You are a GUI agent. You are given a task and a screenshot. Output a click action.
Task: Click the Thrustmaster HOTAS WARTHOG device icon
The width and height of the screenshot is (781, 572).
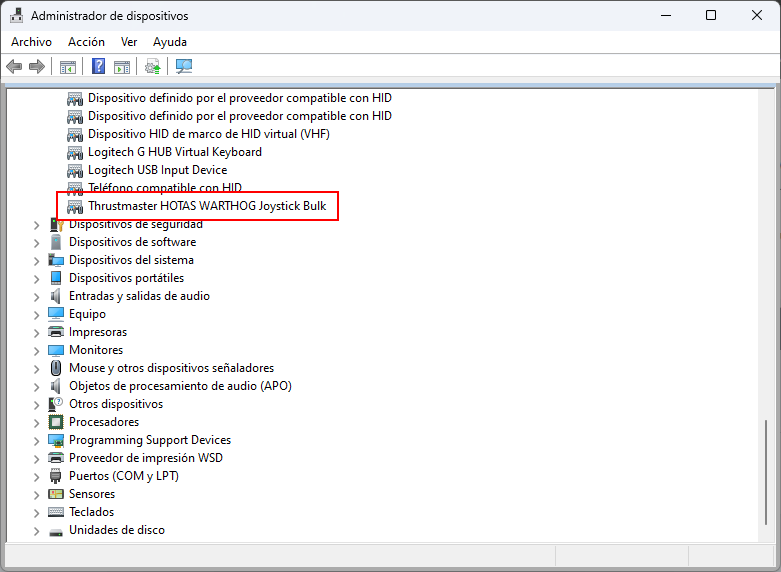[75, 206]
